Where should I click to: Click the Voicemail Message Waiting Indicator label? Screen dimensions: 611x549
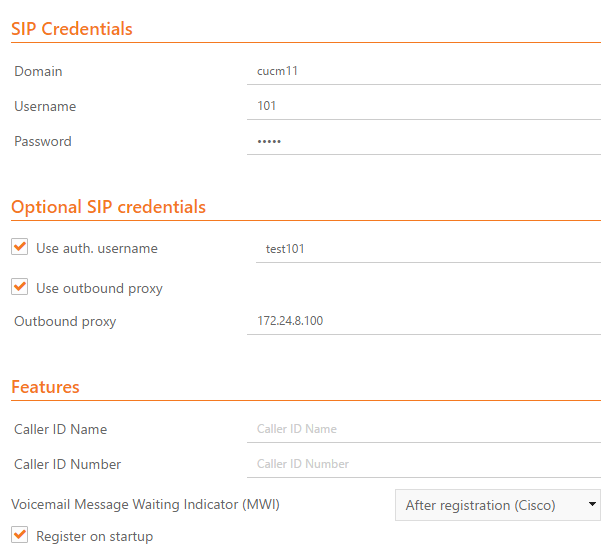(x=145, y=504)
